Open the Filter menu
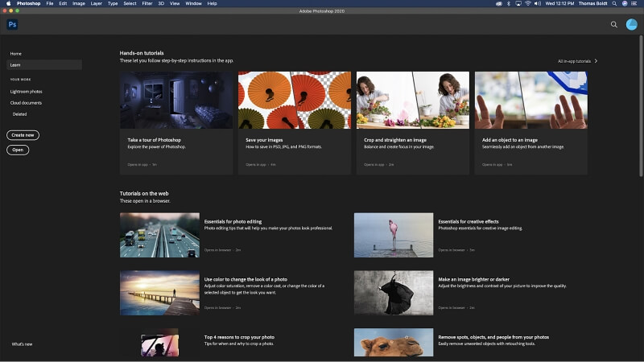The image size is (644, 362). (x=147, y=3)
